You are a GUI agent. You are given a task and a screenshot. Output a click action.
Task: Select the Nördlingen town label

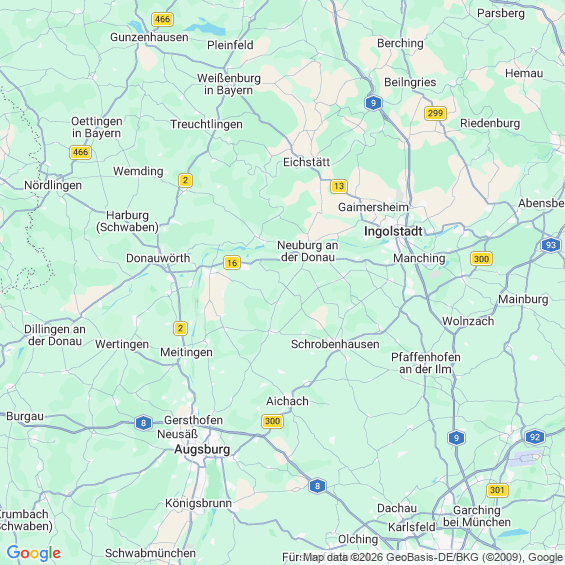tap(53, 185)
